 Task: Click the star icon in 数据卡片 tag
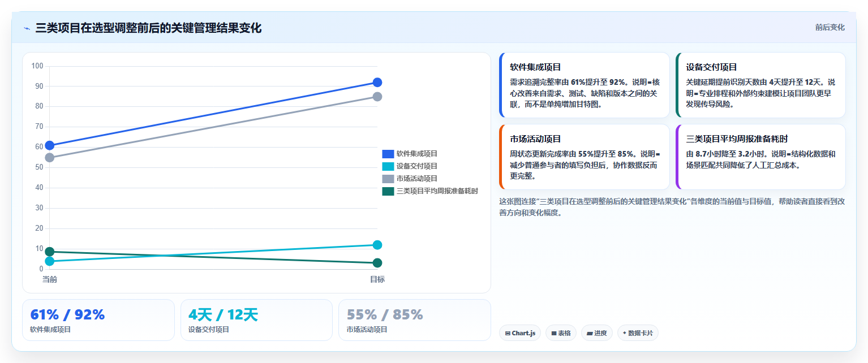[x=625, y=333]
